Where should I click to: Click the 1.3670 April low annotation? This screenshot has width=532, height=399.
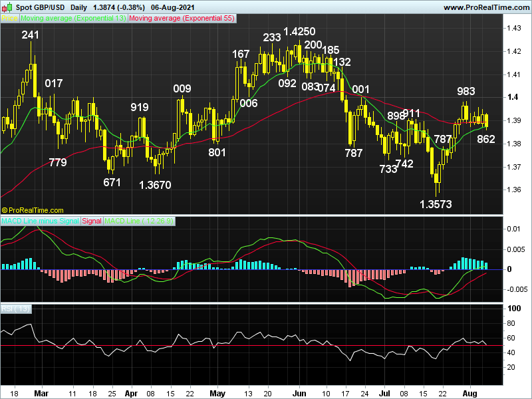(155, 186)
